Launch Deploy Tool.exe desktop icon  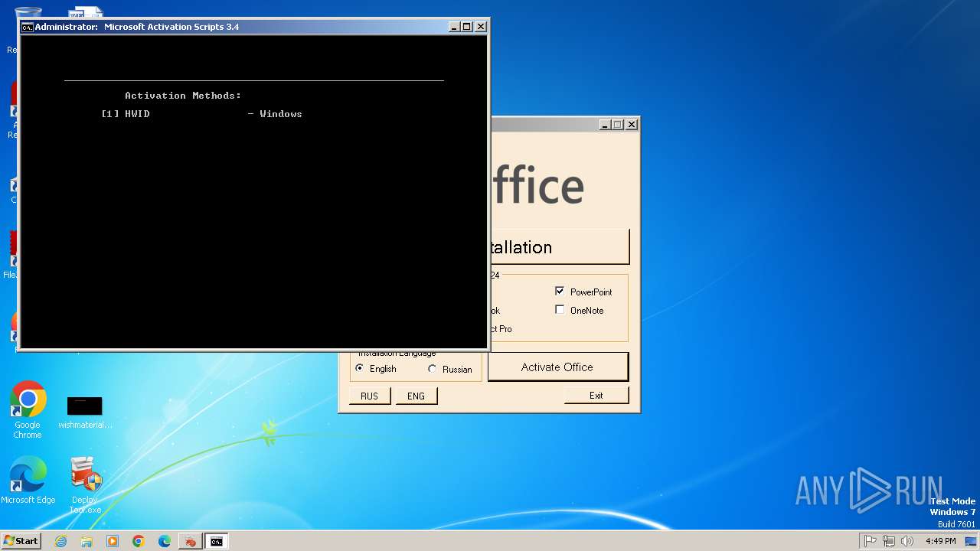click(x=85, y=485)
